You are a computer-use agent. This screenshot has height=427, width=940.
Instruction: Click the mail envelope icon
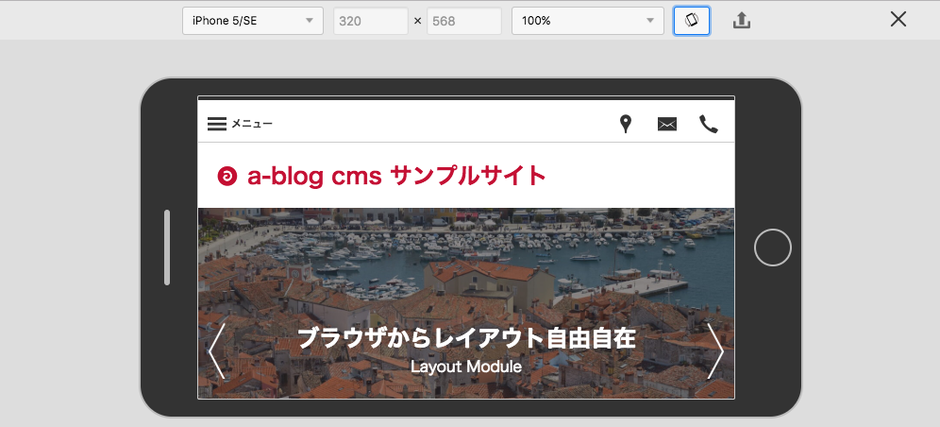click(x=667, y=124)
